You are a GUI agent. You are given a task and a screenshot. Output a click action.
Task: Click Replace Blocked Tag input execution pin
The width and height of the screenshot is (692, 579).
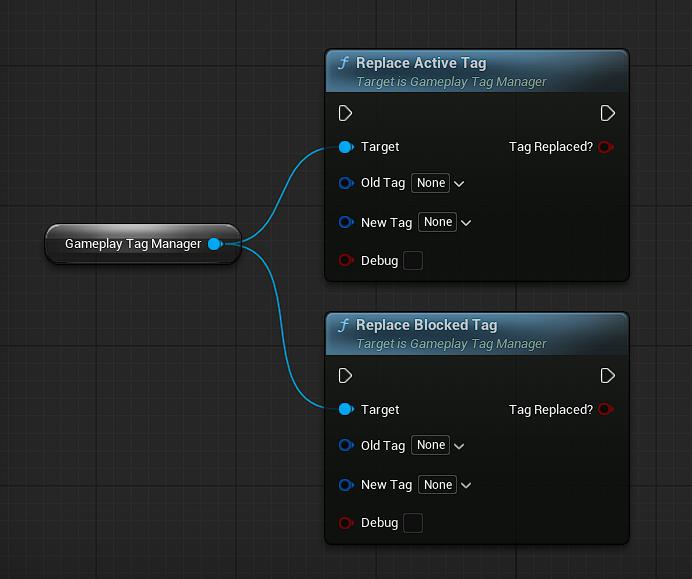tap(345, 376)
